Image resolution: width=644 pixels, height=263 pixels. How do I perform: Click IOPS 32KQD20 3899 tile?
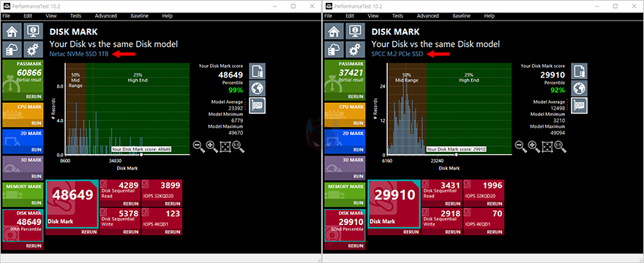click(x=162, y=193)
